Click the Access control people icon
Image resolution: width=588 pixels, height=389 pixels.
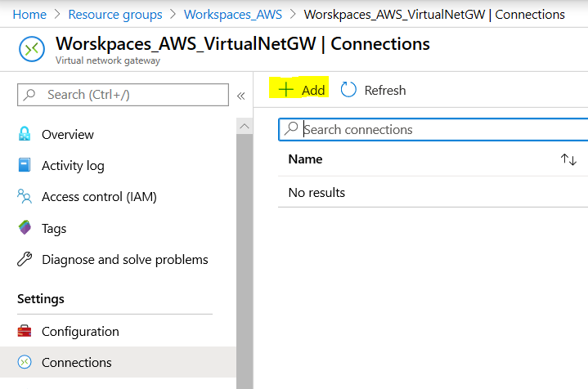point(25,196)
